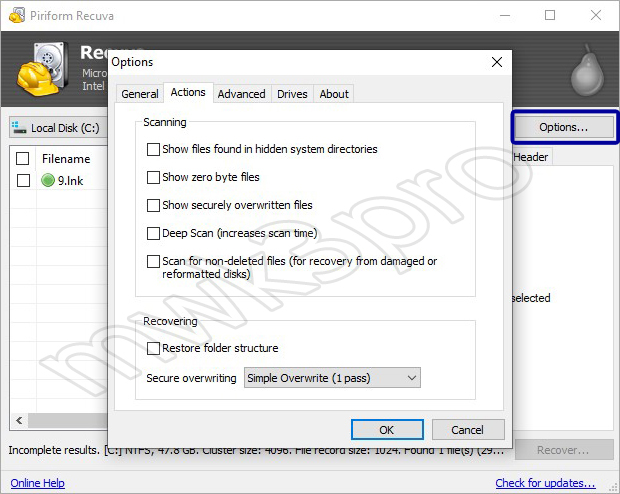The image size is (620, 494).
Task: Minimize the Piriform Recuva window
Action: pyautogui.click(x=505, y=15)
